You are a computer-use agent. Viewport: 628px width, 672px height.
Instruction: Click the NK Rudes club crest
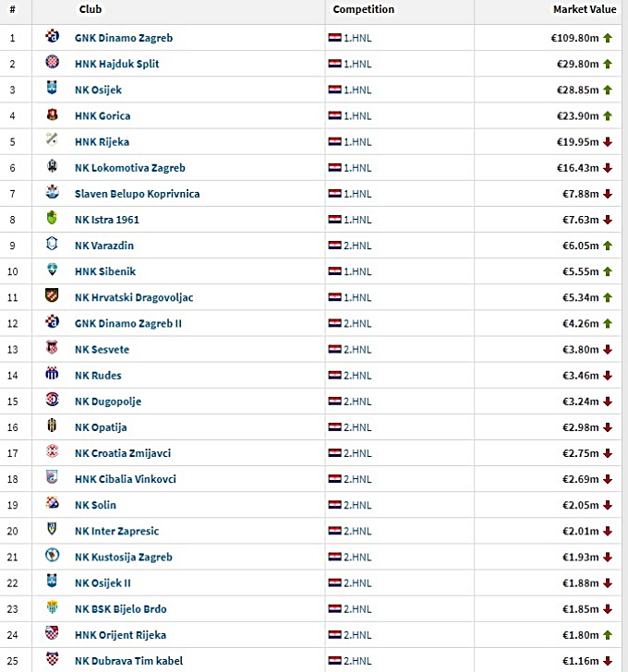(x=52, y=375)
